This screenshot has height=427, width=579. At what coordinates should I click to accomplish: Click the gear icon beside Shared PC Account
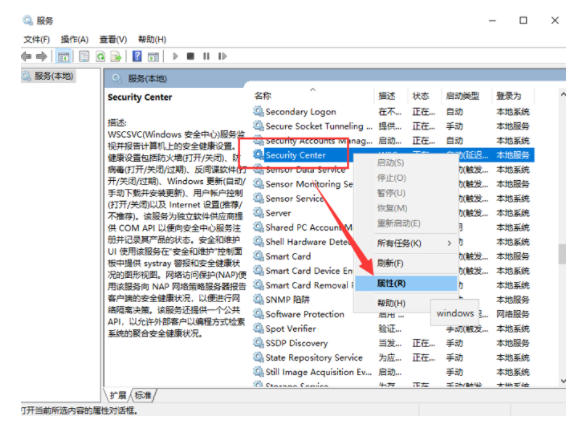click(258, 227)
